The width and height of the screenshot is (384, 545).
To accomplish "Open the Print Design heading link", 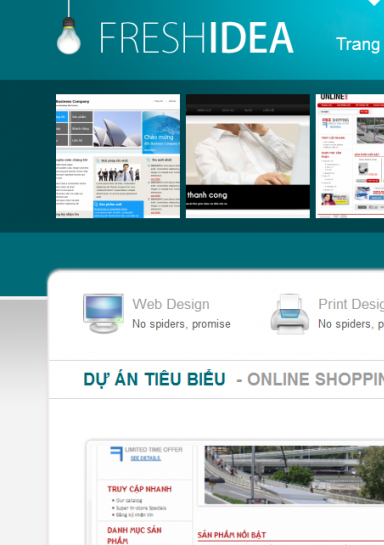I will pyautogui.click(x=351, y=304).
